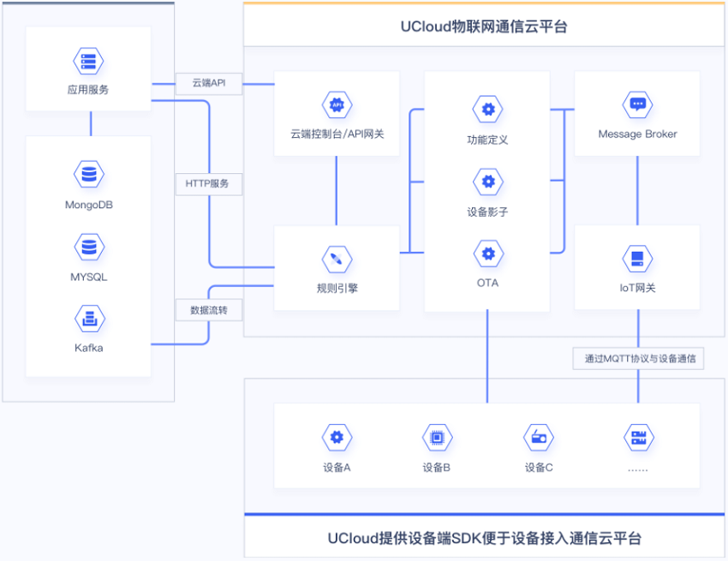Screen dimensions: 728x561
Task: Click the 设备C text label
Action: 539,468
